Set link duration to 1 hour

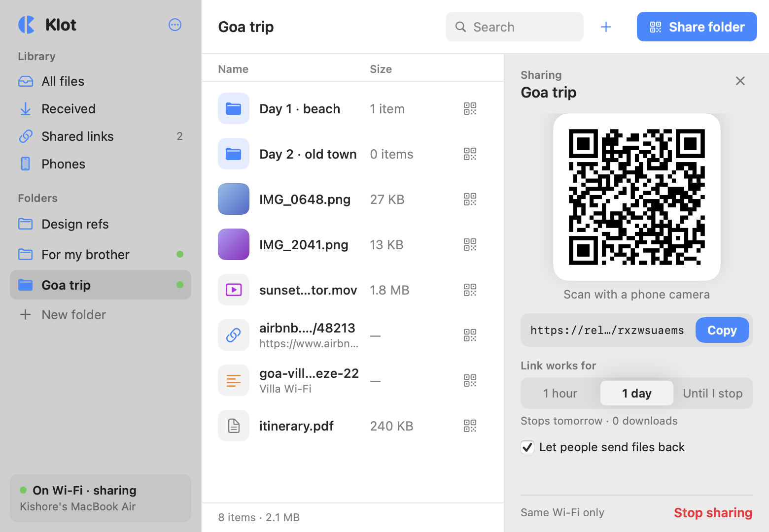coord(560,393)
